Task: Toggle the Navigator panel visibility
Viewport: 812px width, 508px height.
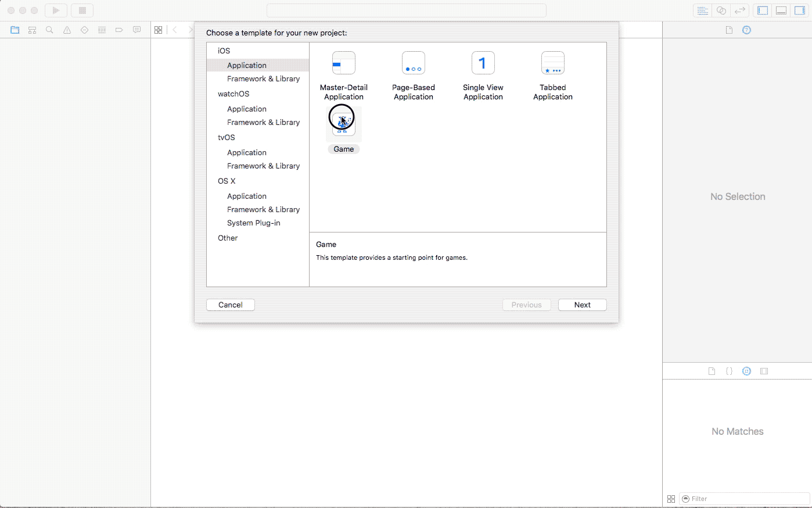Action: pos(763,10)
